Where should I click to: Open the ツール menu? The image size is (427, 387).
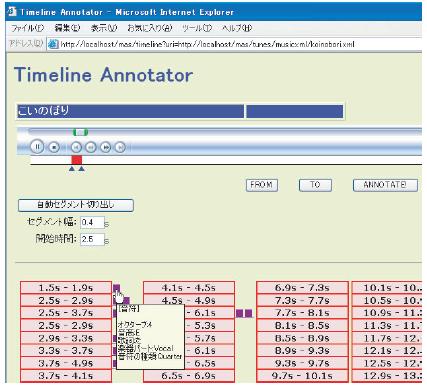pos(197,28)
